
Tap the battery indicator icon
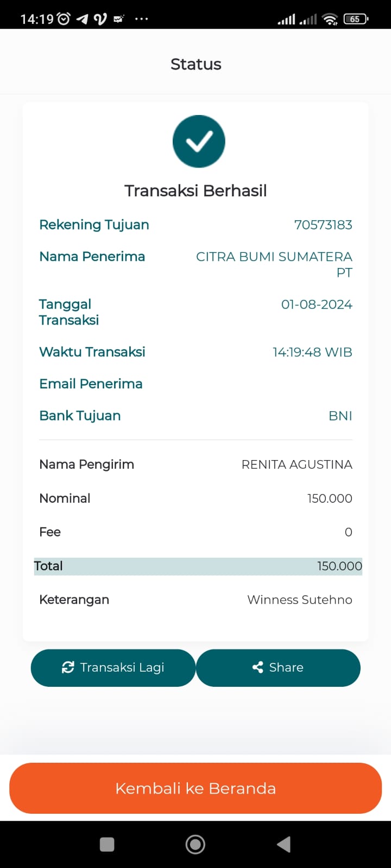click(x=356, y=19)
